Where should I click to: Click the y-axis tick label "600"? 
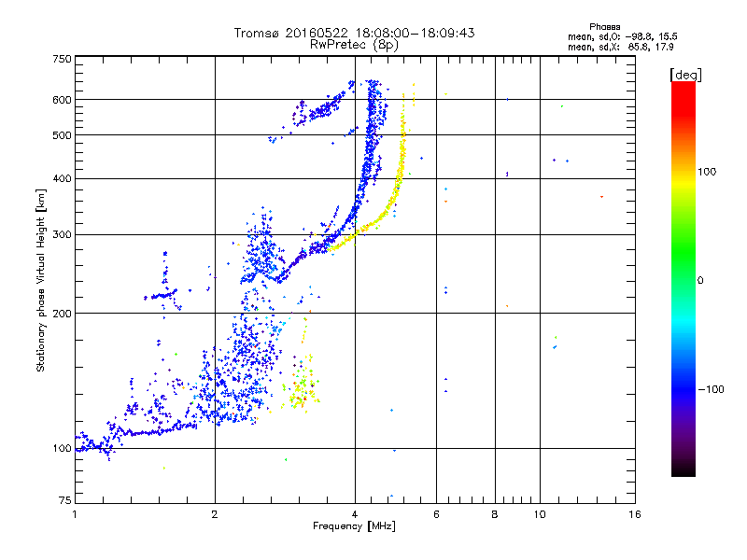click(x=62, y=100)
